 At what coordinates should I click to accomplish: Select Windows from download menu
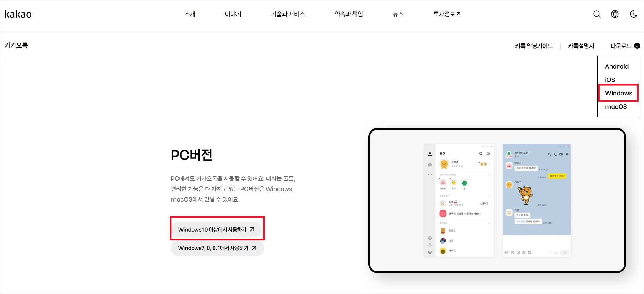coord(618,93)
